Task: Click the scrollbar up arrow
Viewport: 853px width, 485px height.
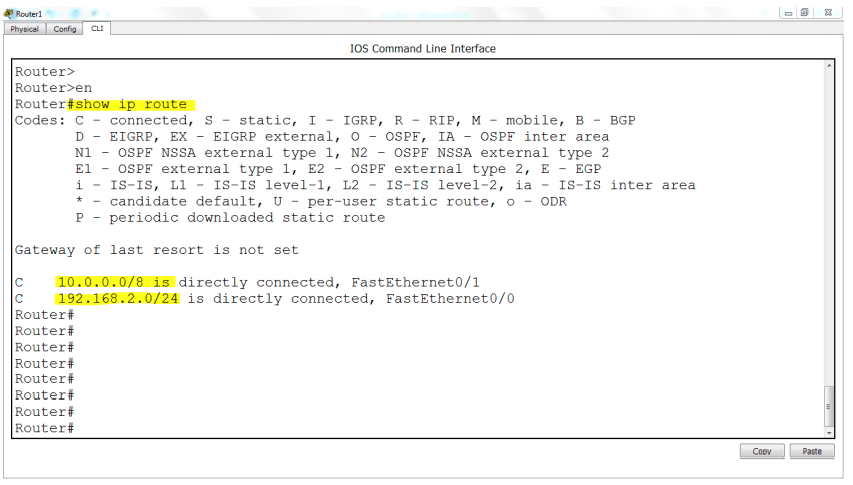Action: (x=829, y=66)
